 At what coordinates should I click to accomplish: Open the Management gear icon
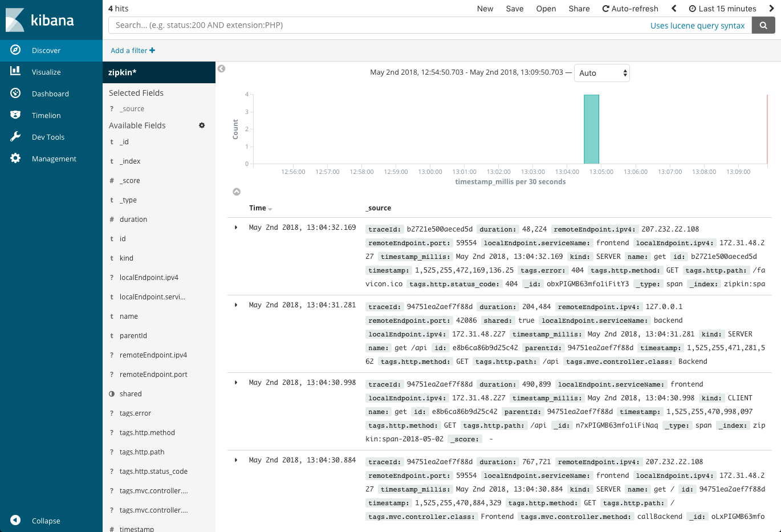point(15,158)
